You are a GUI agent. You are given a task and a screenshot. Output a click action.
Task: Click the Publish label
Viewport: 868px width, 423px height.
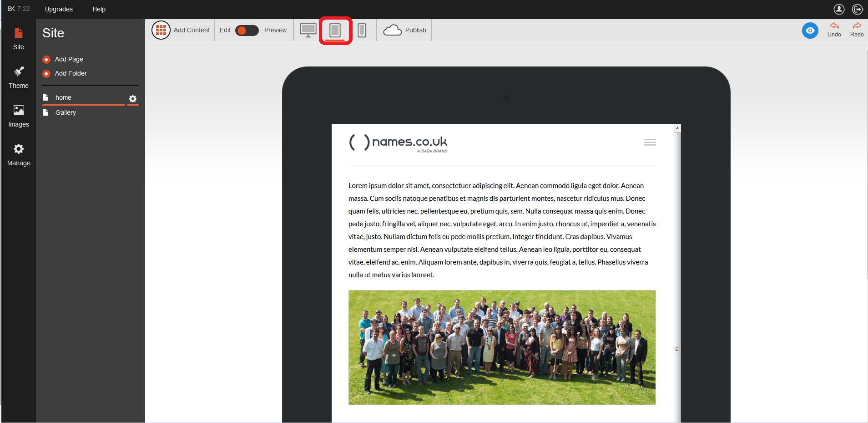416,30
